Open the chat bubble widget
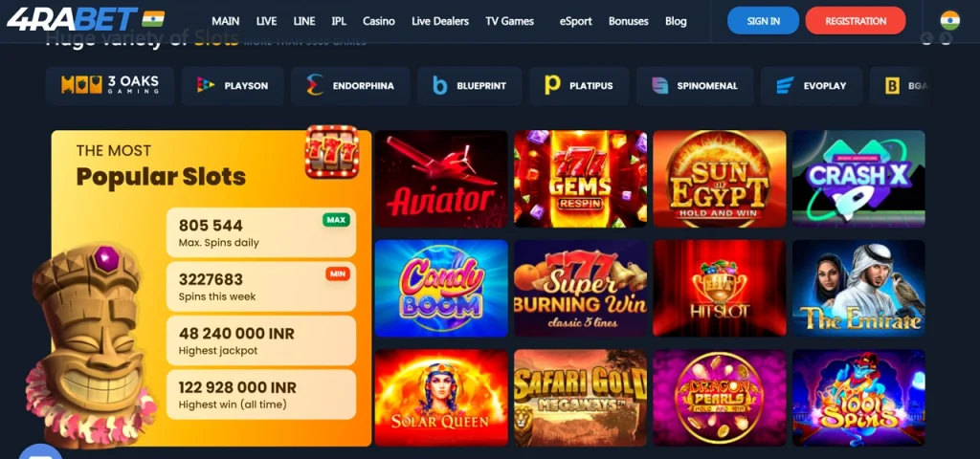 click(x=40, y=451)
